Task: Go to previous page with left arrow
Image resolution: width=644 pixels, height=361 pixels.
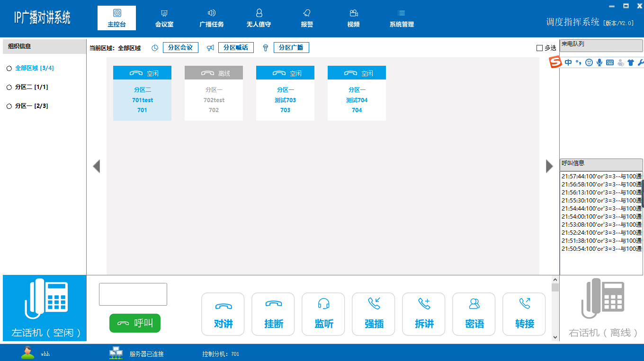Action: pos(97,167)
